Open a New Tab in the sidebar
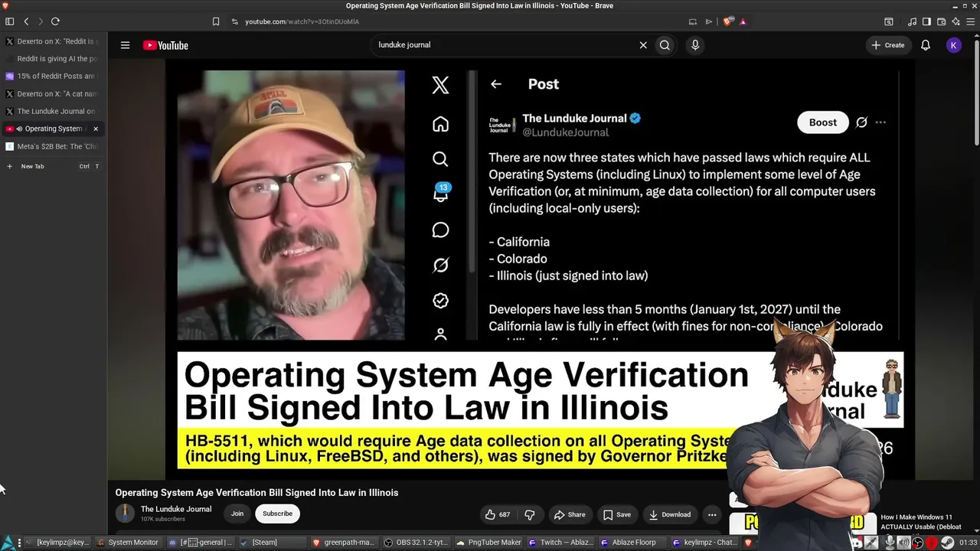The height and width of the screenshot is (551, 980). tap(52, 166)
